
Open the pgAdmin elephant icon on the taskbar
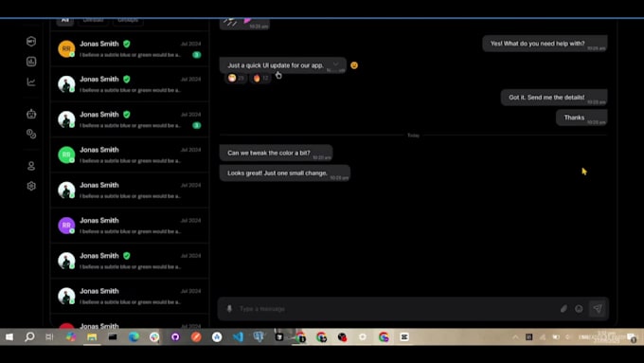[x=259, y=337]
